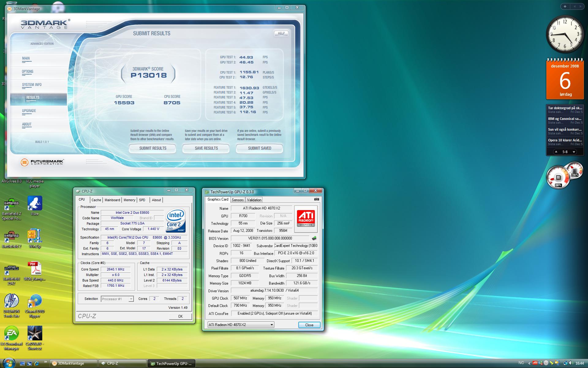The image size is (588, 368).
Task: Click the Intel Core 2 Duo logo
Action: (176, 220)
